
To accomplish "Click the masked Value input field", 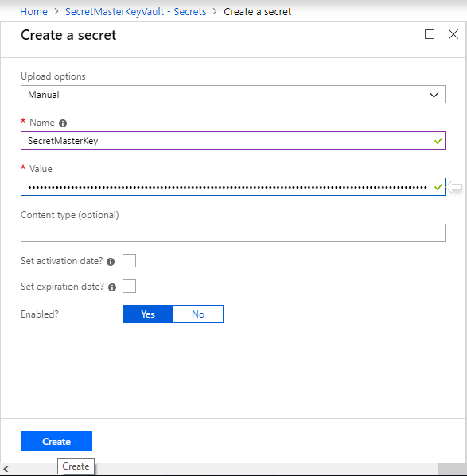I will click(233, 187).
